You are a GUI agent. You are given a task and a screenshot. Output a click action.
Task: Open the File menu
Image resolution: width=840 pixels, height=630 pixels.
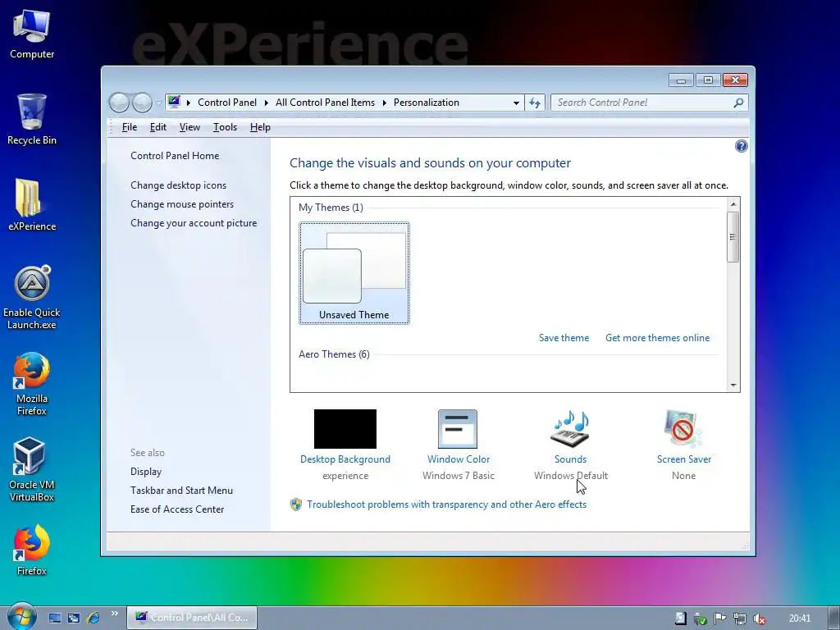pos(130,127)
